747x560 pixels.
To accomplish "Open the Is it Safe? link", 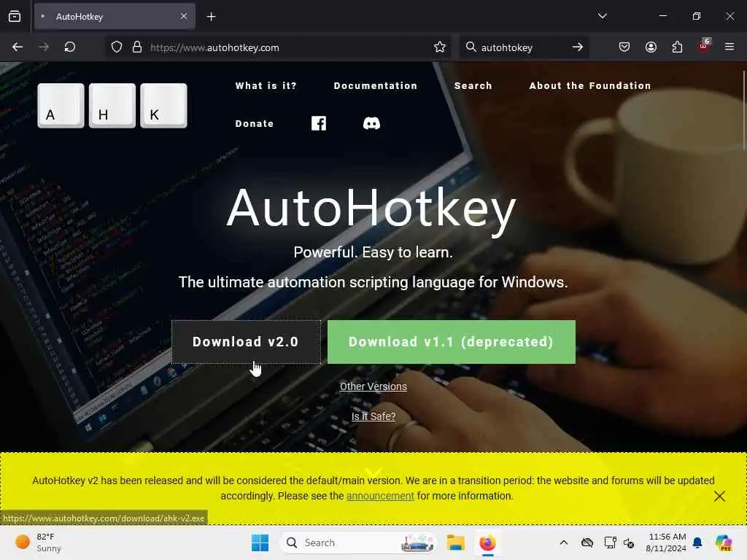I will point(373,416).
